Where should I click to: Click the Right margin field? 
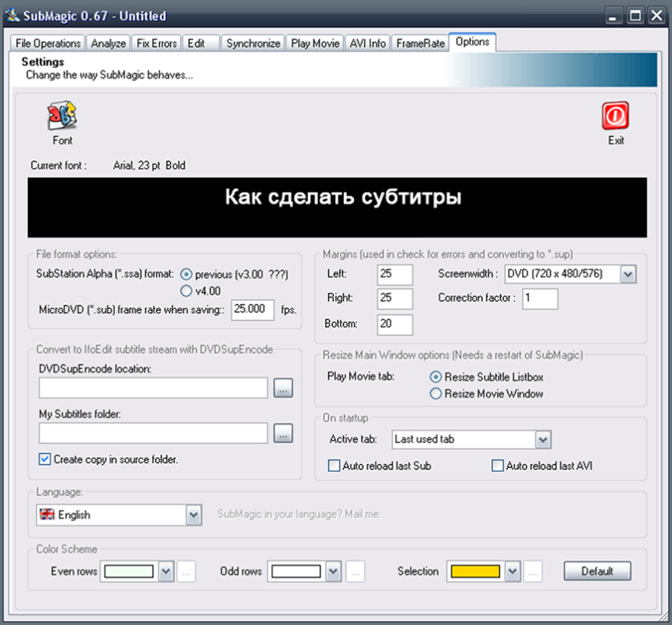coord(395,298)
